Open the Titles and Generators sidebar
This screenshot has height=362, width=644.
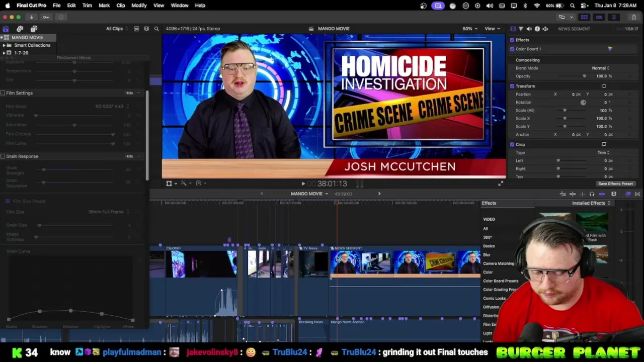tap(34, 29)
